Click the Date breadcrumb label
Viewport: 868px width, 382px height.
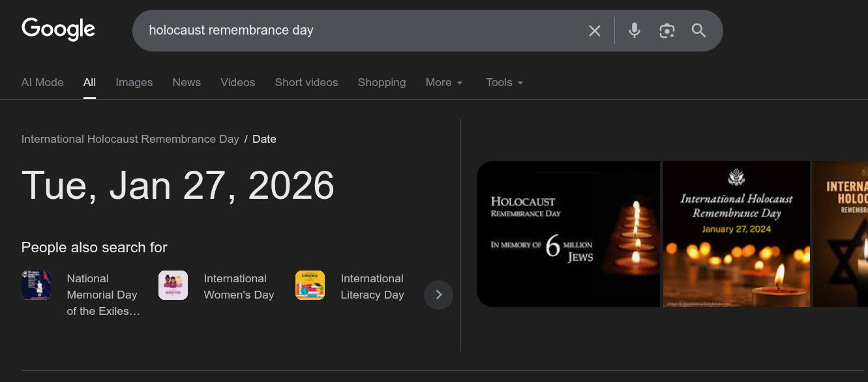tap(264, 139)
